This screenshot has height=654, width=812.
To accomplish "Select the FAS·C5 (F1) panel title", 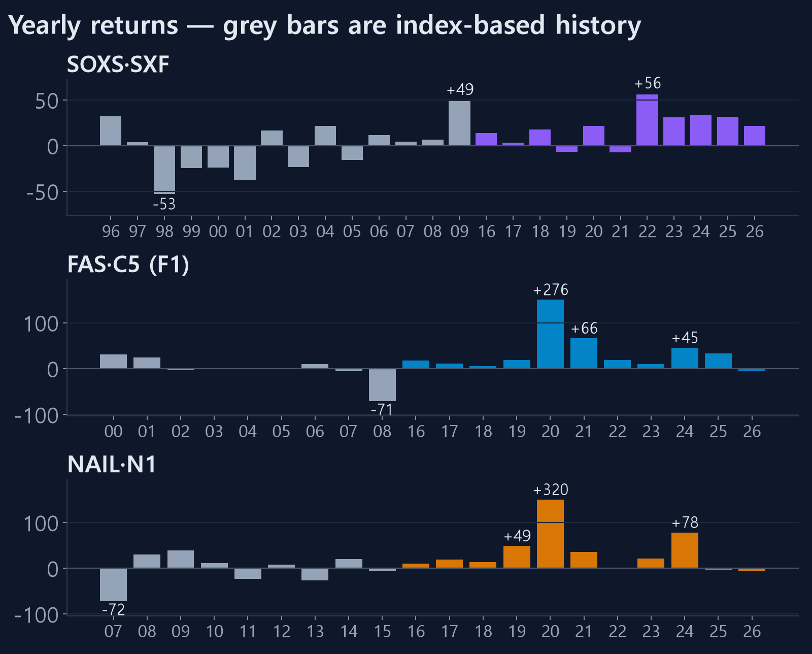I will click(x=128, y=265).
